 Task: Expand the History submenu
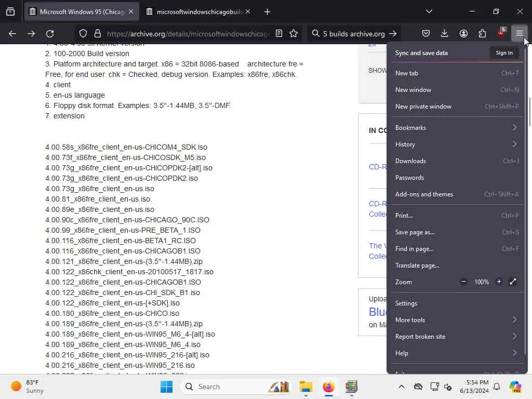pos(457,144)
